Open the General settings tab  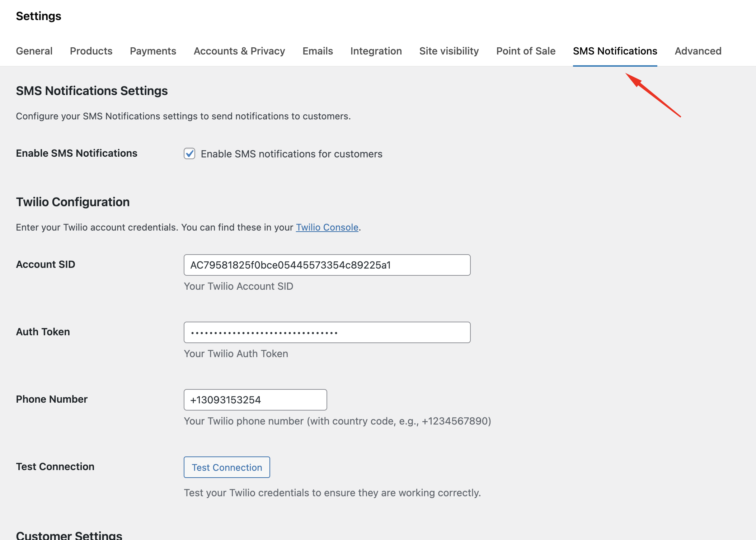(34, 51)
